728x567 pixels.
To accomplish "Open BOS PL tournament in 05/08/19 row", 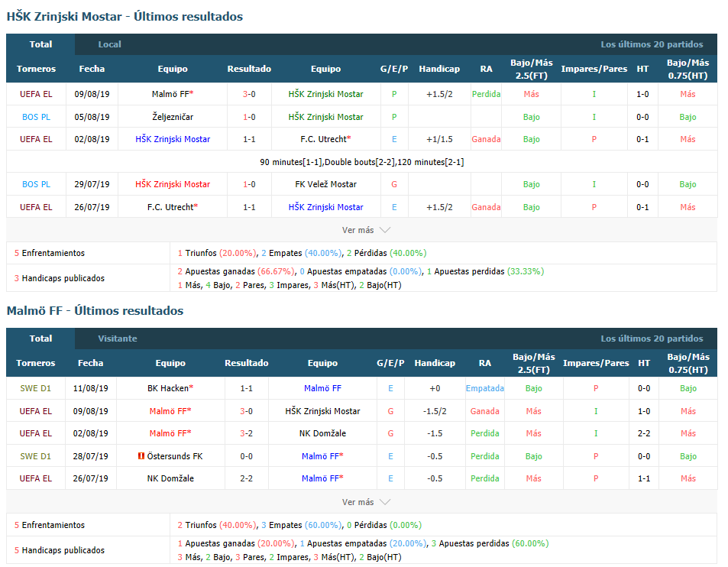I will pos(36,117).
